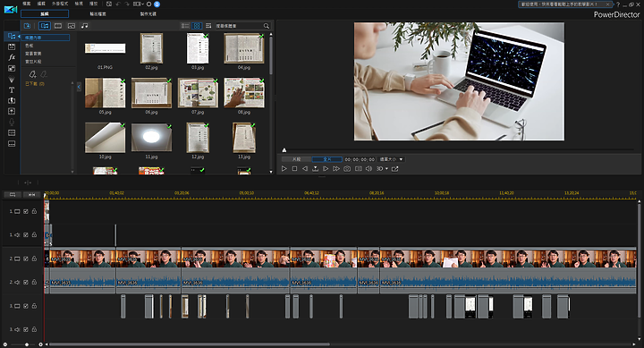Toggle audio track 1 enable checkbox
This screenshot has width=644, height=348.
(26, 234)
